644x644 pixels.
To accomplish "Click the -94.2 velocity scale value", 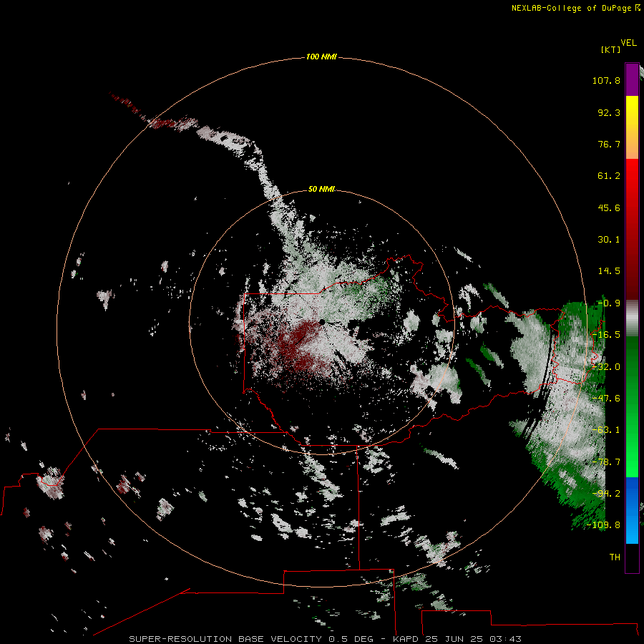I will point(606,494).
